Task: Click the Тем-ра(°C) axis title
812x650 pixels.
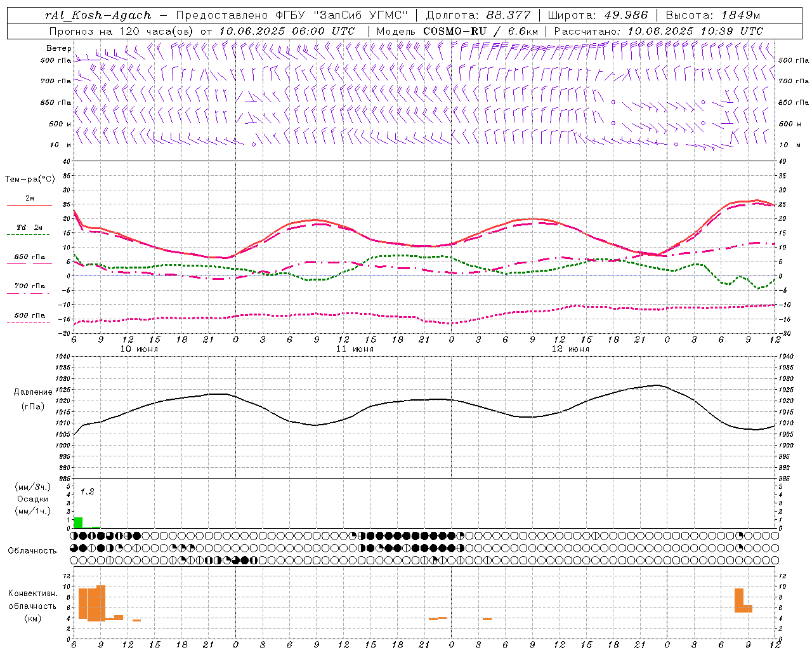Action: click(30, 180)
